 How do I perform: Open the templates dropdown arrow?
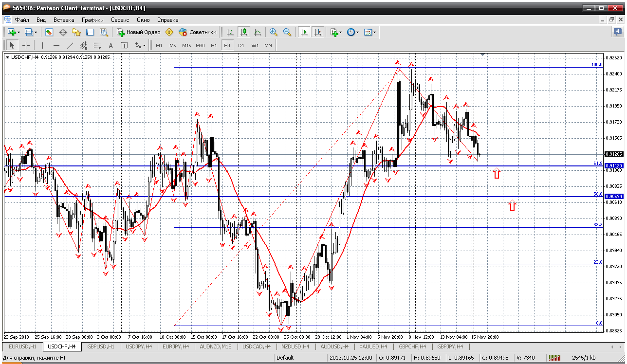pyautogui.click(x=374, y=32)
